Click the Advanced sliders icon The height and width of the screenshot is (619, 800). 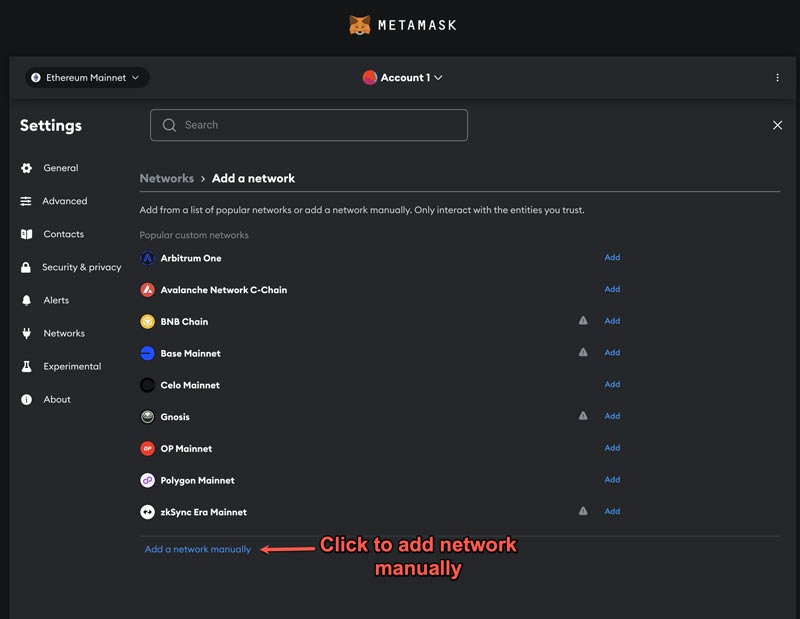(x=26, y=201)
